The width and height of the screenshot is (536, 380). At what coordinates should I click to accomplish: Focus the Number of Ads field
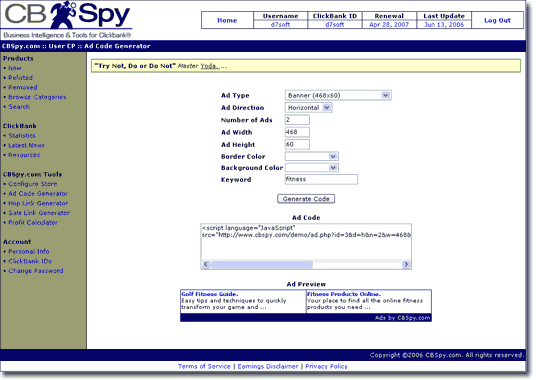point(297,120)
